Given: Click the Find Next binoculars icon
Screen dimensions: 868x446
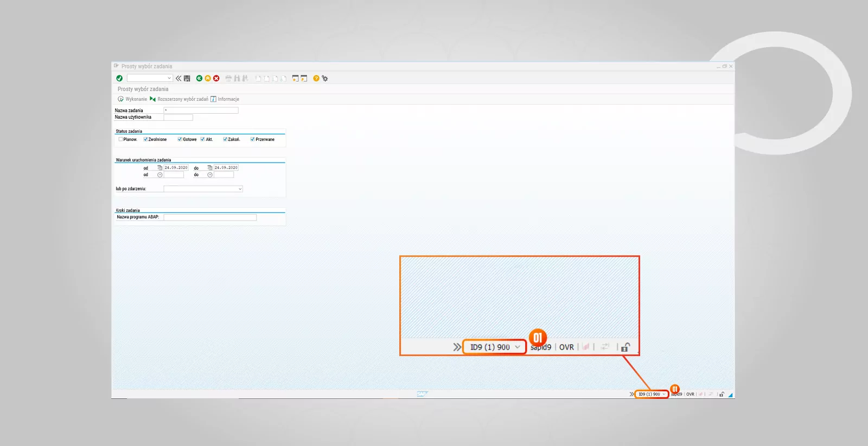Looking at the screenshot, I should (x=245, y=79).
